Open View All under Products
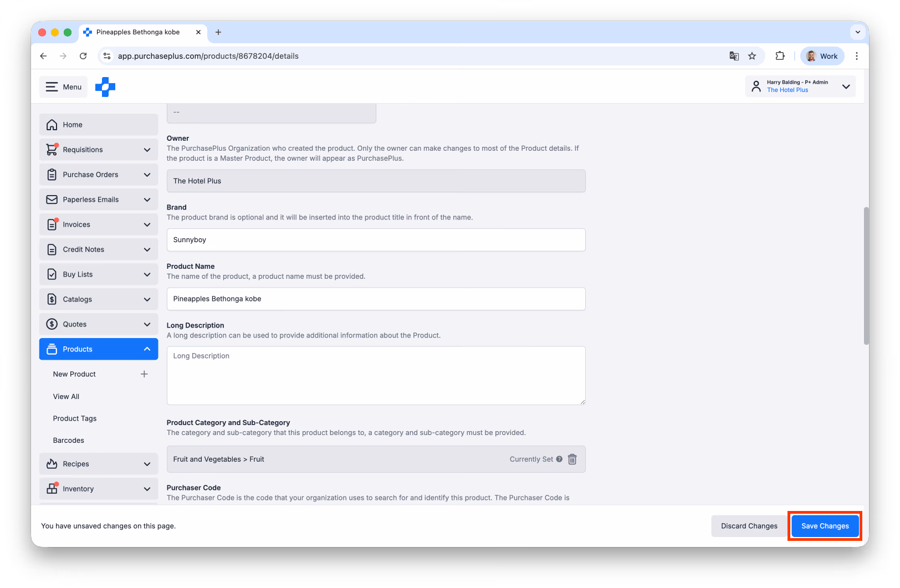 coord(66,396)
